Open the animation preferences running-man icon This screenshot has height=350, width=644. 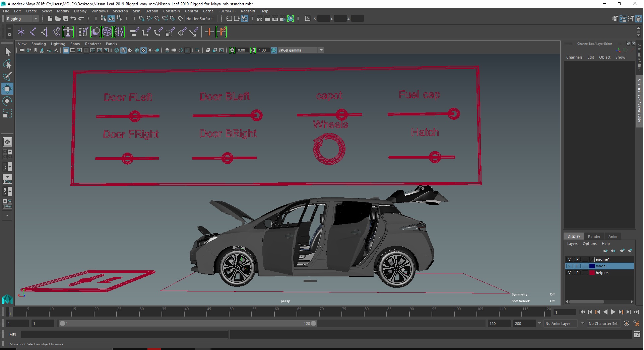coord(636,324)
